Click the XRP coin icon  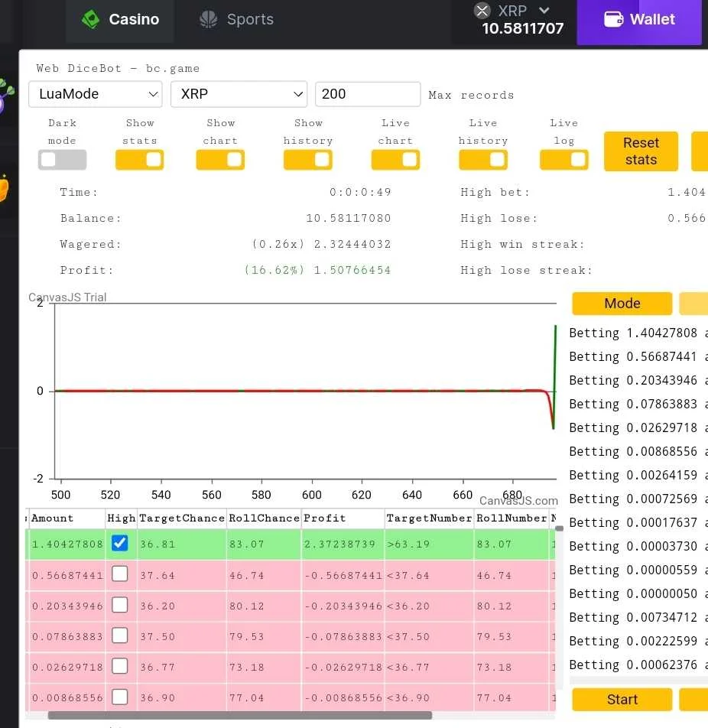(x=482, y=10)
